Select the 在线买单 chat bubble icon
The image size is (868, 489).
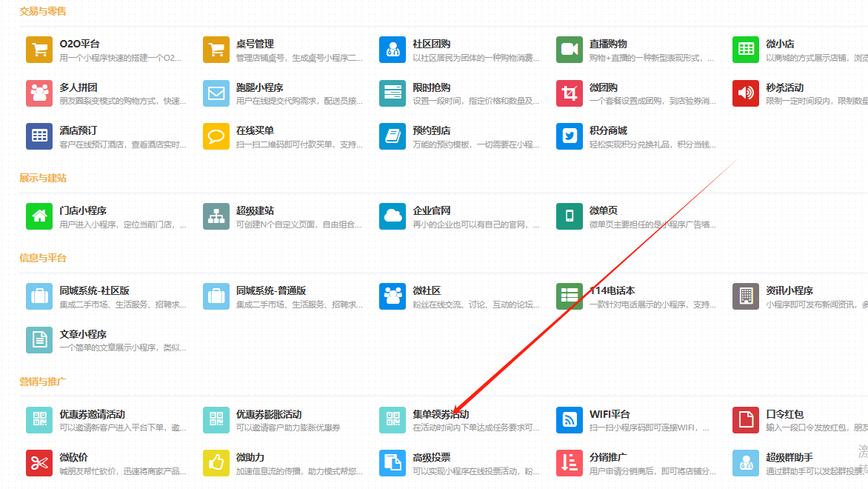(x=216, y=136)
